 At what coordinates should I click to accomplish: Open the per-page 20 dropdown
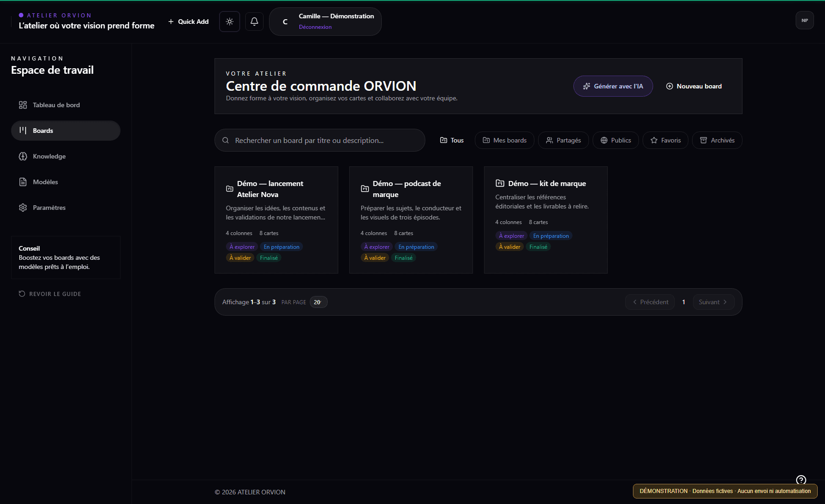(319, 302)
